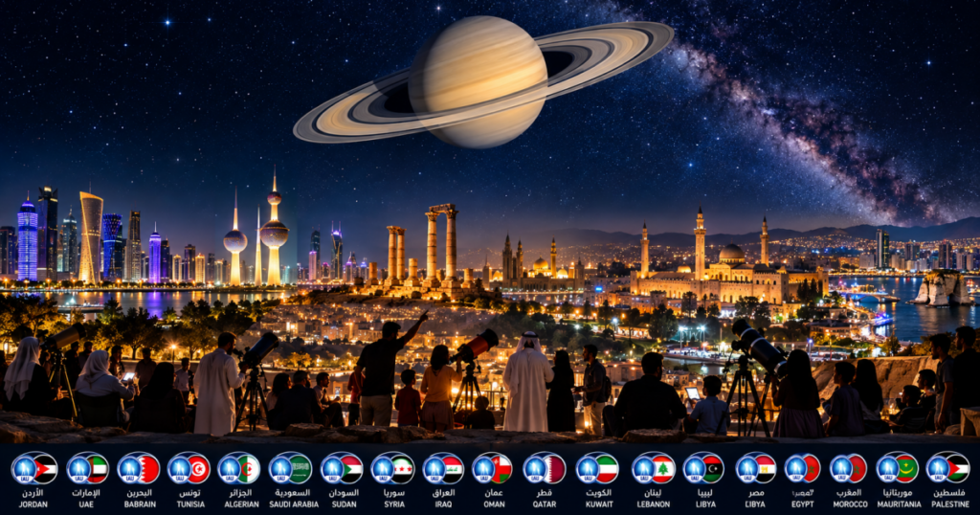This screenshot has width=980, height=515.
Task: Click the Arabic label موريتانيا
Action: click(x=898, y=493)
